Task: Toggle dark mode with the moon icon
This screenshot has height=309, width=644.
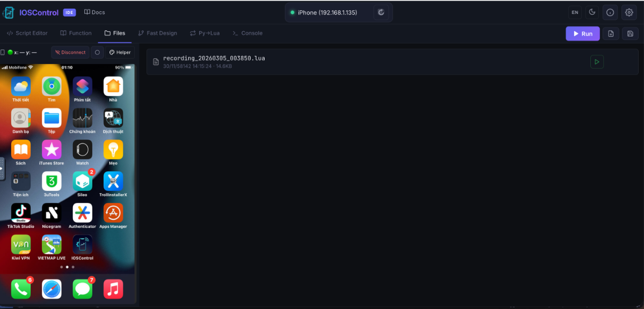Action: click(592, 12)
